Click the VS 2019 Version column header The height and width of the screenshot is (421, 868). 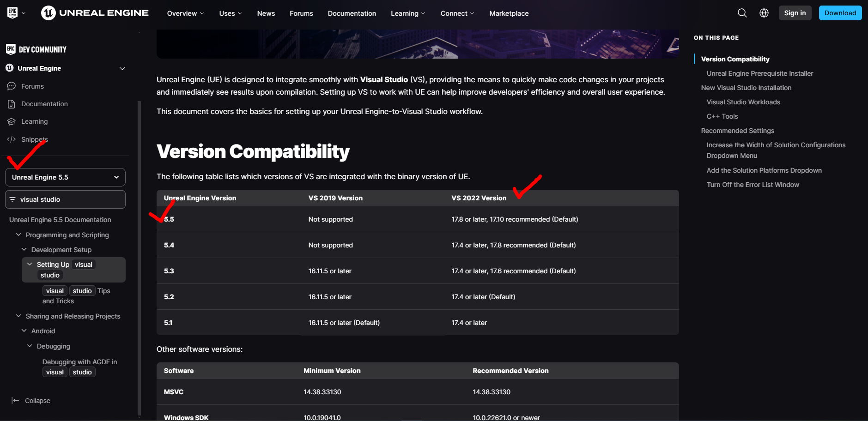[335, 198]
